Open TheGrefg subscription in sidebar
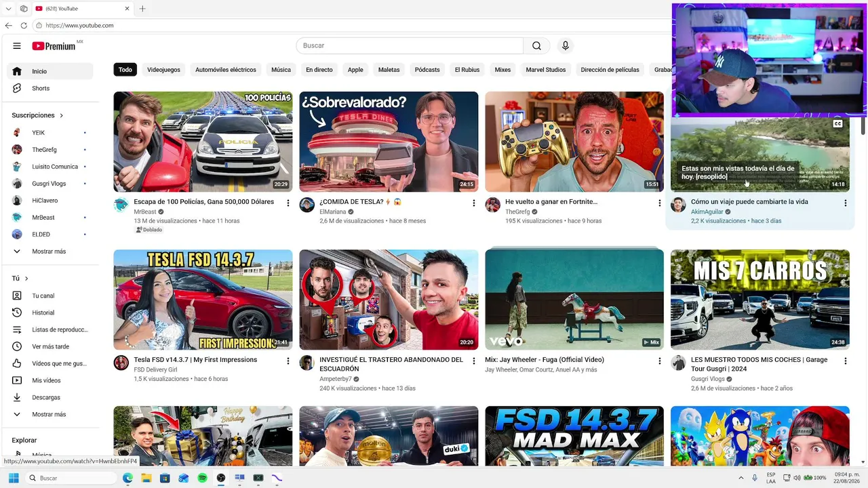The image size is (868, 488). click(50, 150)
